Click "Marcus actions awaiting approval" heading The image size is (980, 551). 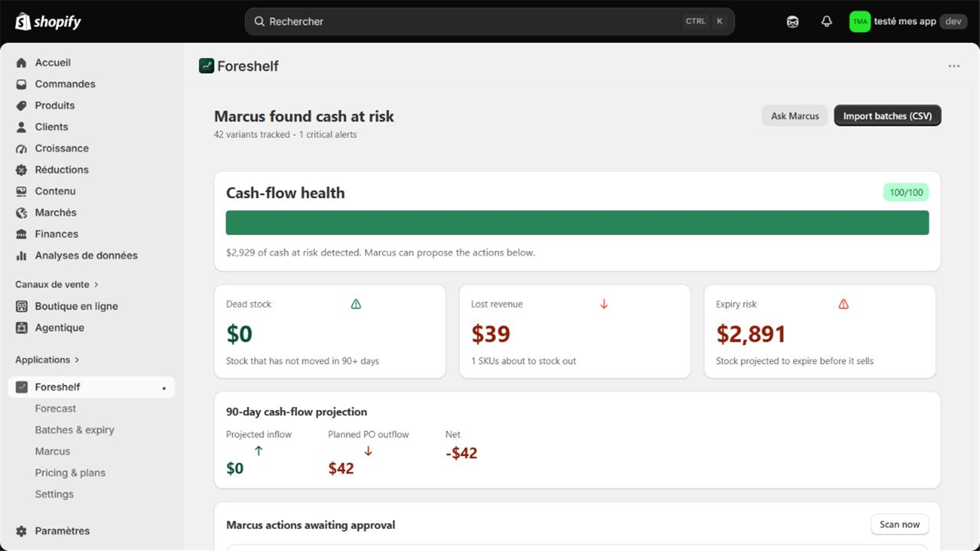pos(311,525)
